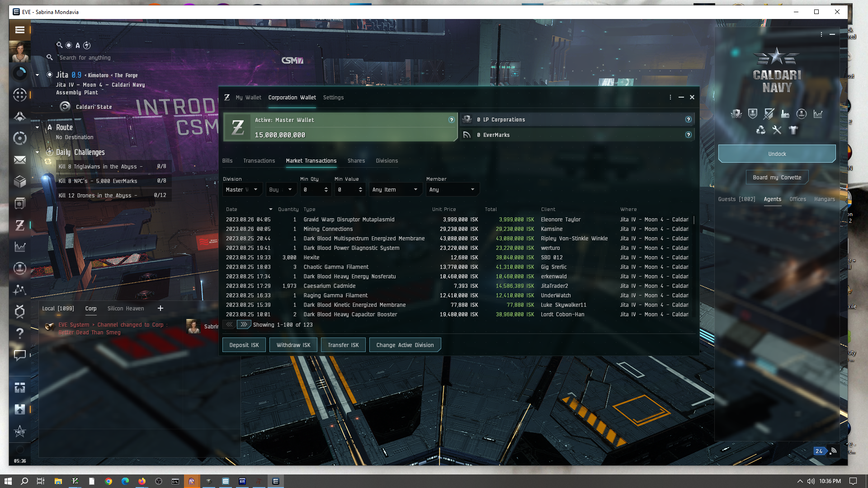Open the inventory cube icon in Neocom
The height and width of the screenshot is (488, 868).
click(20, 182)
